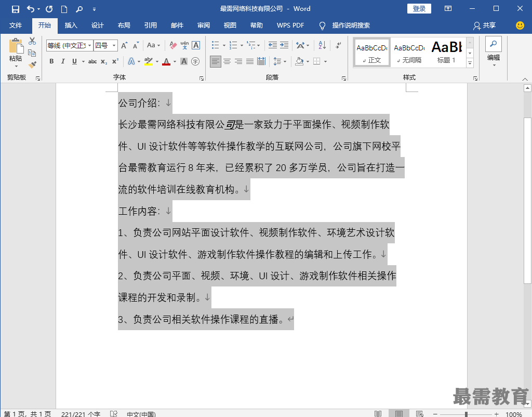Toggle subscript formatting
The image size is (532, 417).
(x=104, y=61)
